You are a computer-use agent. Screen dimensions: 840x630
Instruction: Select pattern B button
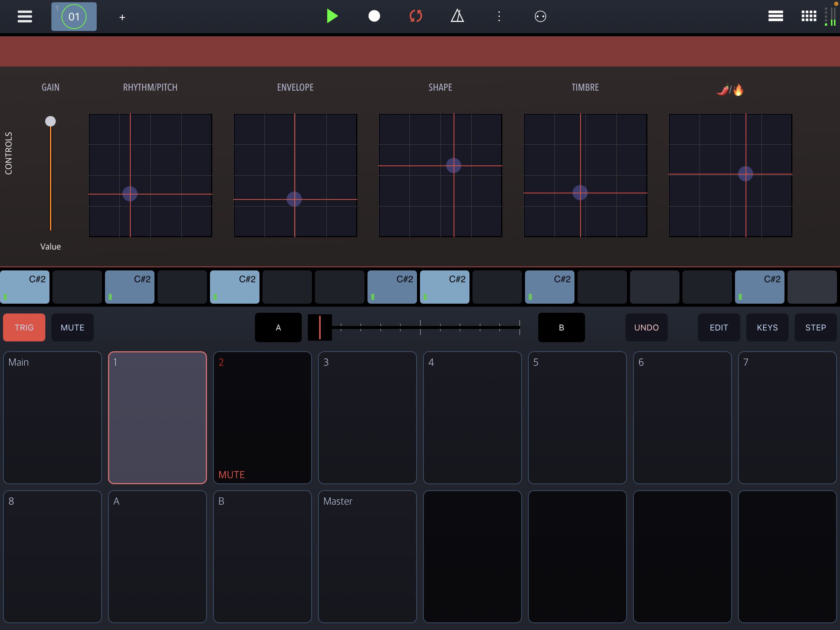click(561, 327)
